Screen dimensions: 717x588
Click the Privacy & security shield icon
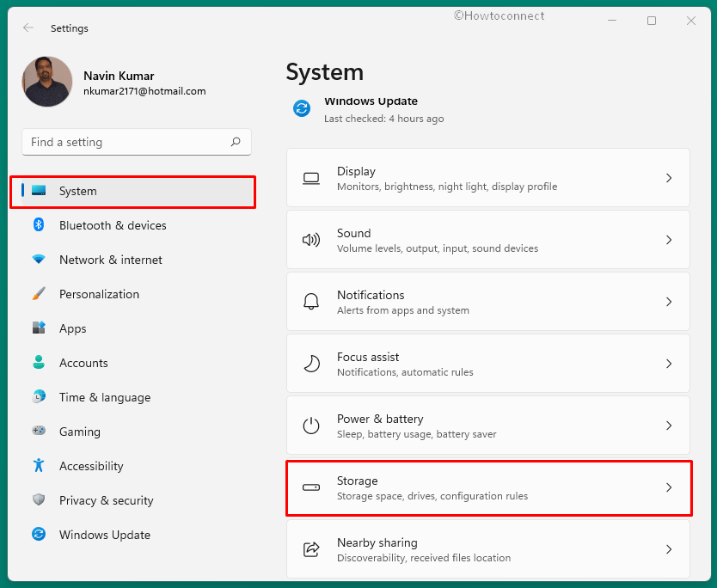(x=39, y=499)
